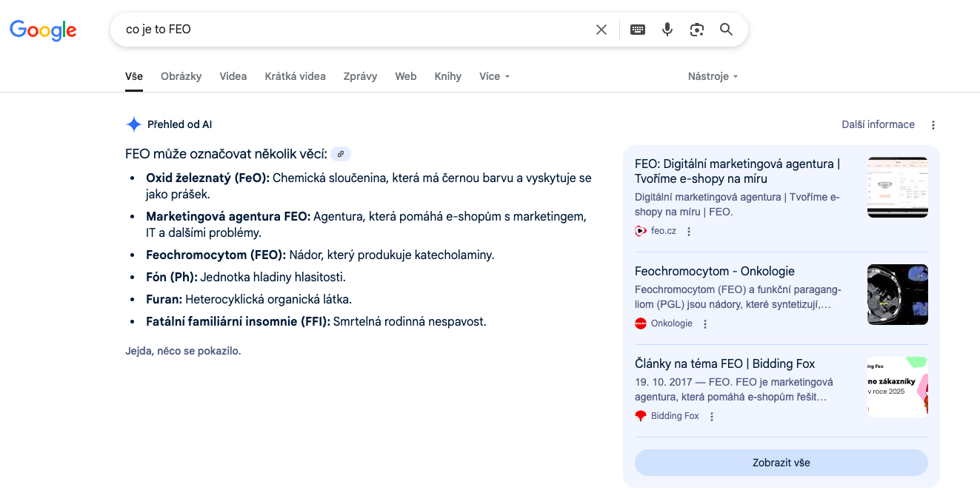The width and height of the screenshot is (980, 490).
Task: Switch to the Web tab
Action: coord(406,76)
